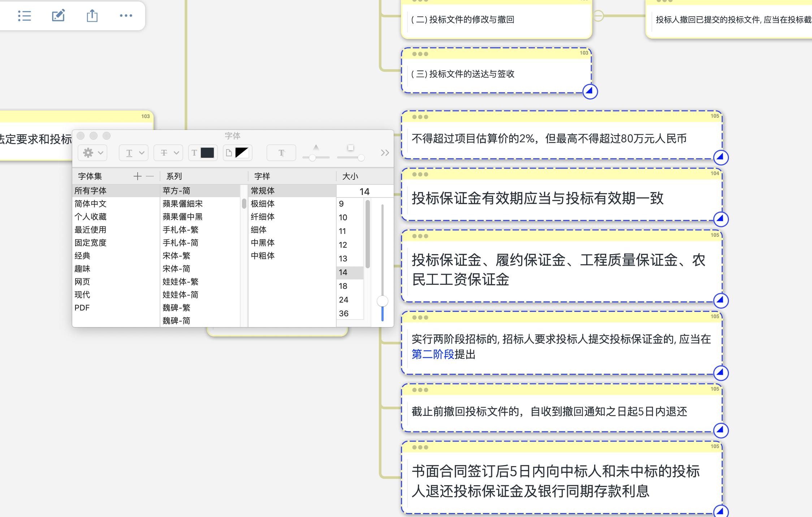This screenshot has height=517, width=812.
Task: Click the size list scrollbar
Action: (x=368, y=234)
